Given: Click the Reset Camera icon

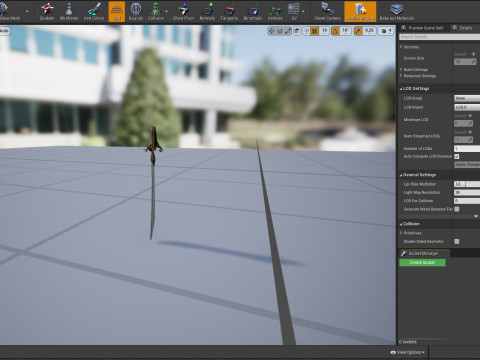Looking at the screenshot, I should tap(328, 12).
